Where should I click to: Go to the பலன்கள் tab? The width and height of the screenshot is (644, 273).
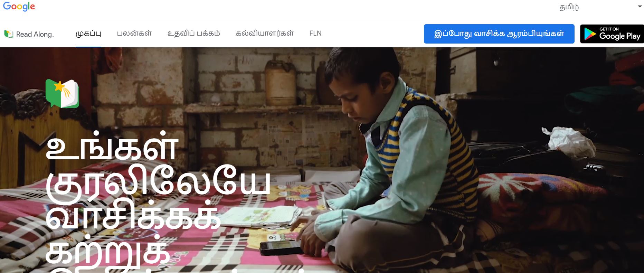[134, 34]
